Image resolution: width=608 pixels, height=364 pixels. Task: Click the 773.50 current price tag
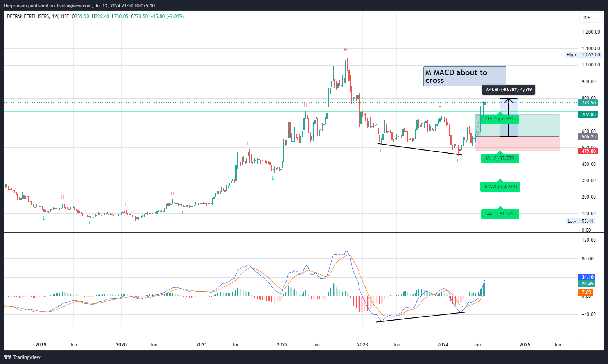(588, 103)
